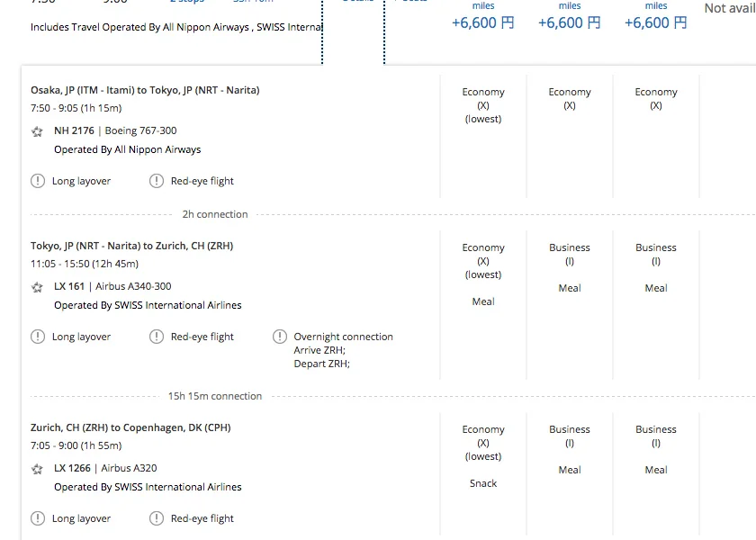Click the Star Alliance icon beside LX 1266

(37, 469)
